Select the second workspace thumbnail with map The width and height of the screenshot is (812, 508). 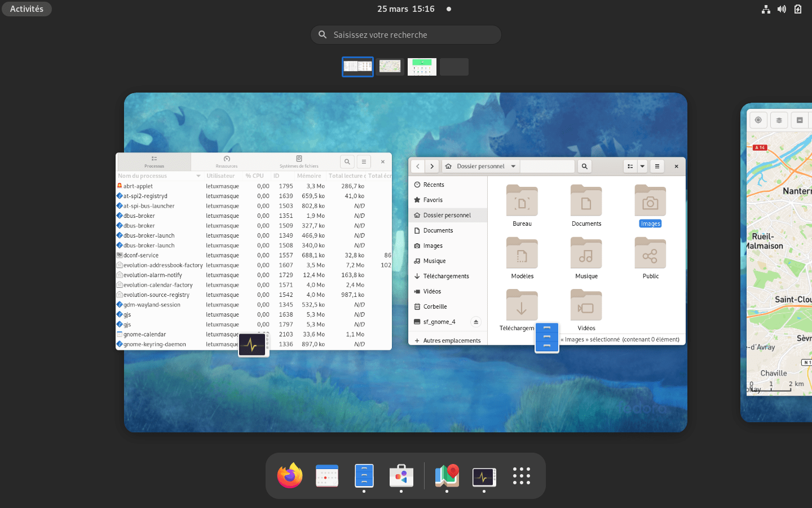(390, 67)
